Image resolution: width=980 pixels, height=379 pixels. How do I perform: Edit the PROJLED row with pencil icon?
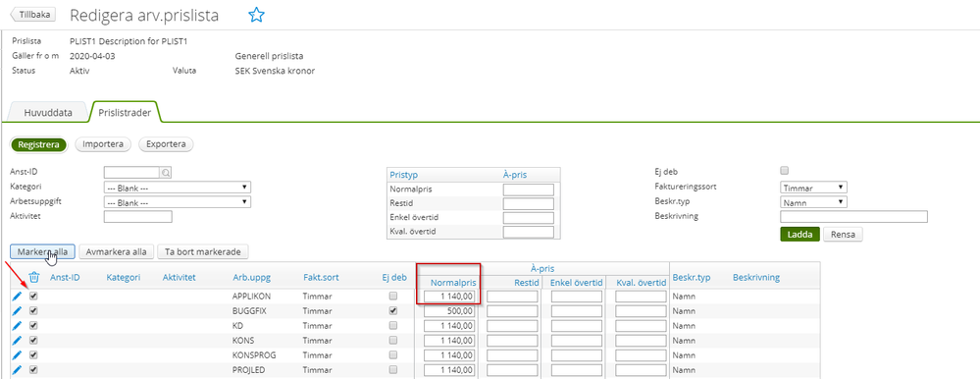click(17, 369)
